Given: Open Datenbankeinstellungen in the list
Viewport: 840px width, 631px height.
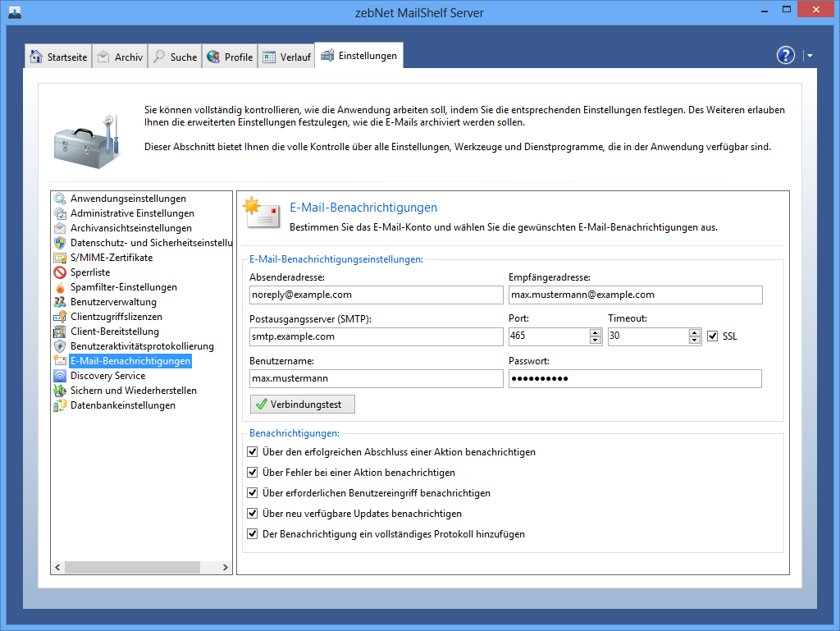Looking at the screenshot, I should [x=123, y=405].
